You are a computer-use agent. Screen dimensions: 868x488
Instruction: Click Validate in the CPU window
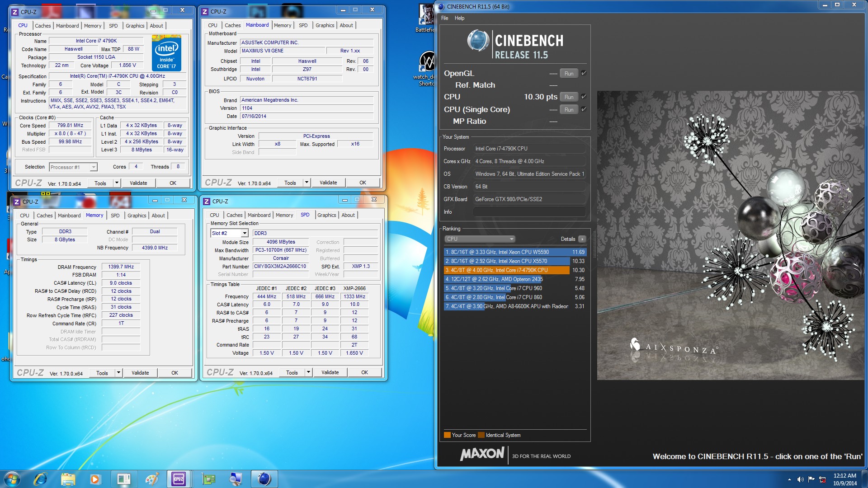[x=138, y=183]
